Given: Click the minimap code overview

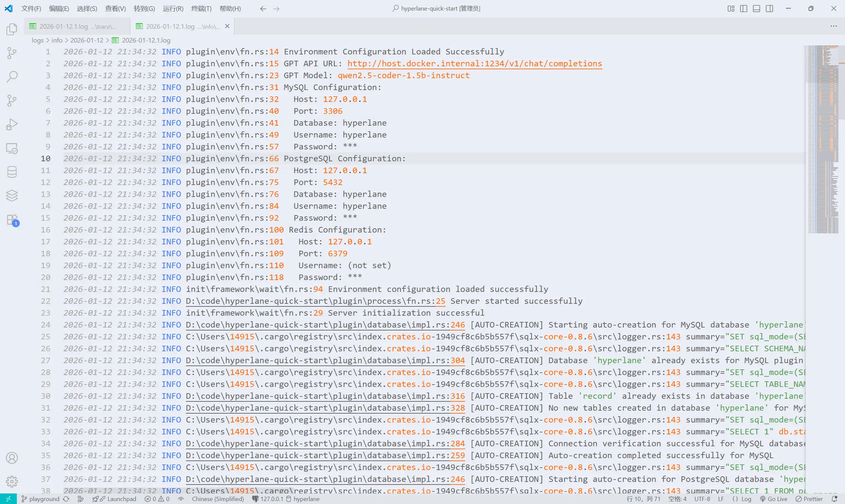Looking at the screenshot, I should pyautogui.click(x=823, y=136).
